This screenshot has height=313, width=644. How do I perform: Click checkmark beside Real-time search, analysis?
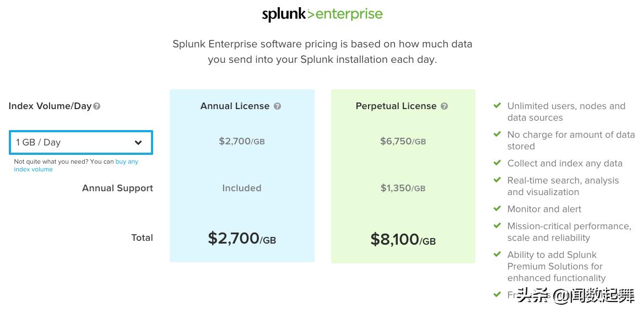click(x=497, y=180)
